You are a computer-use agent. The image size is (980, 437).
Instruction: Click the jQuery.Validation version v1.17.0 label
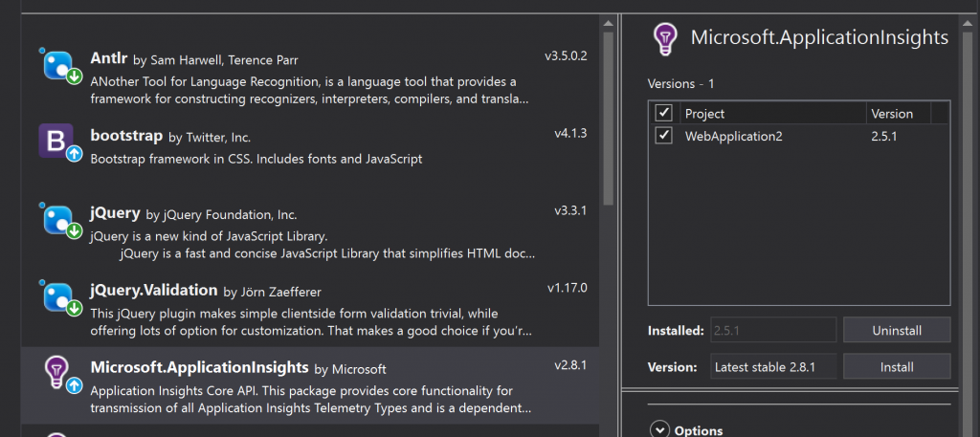(568, 288)
